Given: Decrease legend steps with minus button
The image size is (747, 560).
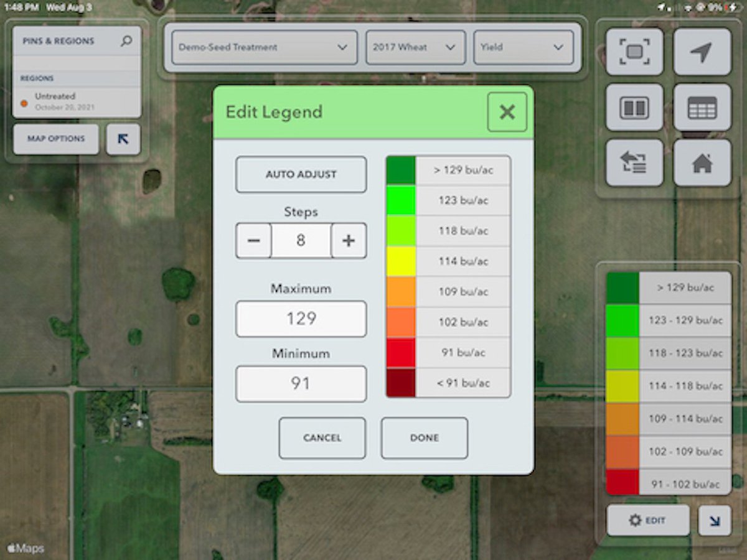Looking at the screenshot, I should (253, 241).
